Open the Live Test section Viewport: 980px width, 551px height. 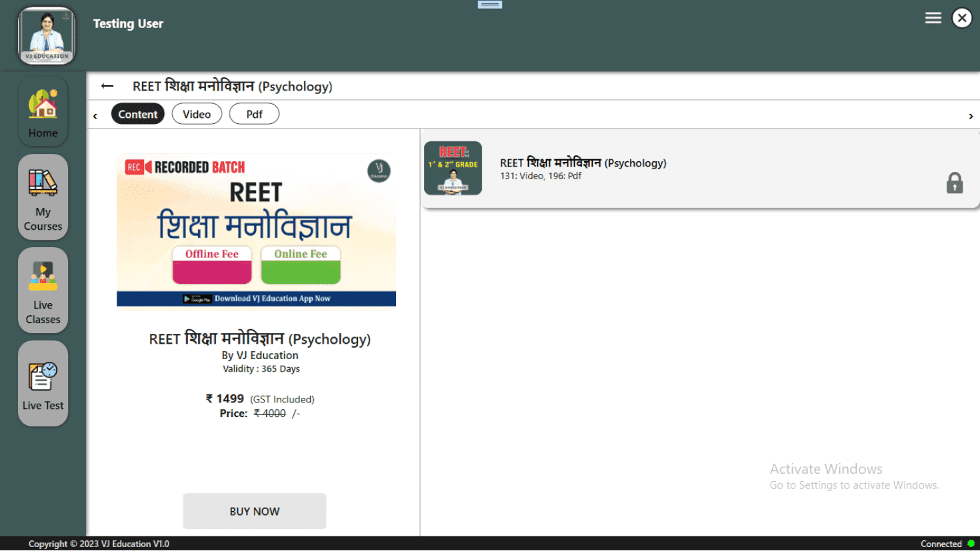click(43, 384)
